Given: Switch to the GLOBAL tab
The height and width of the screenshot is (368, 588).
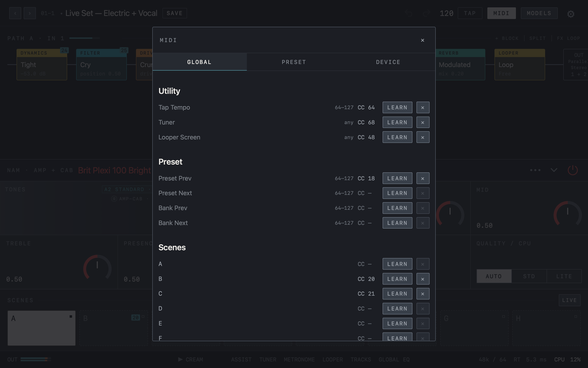Looking at the screenshot, I should coord(199,62).
